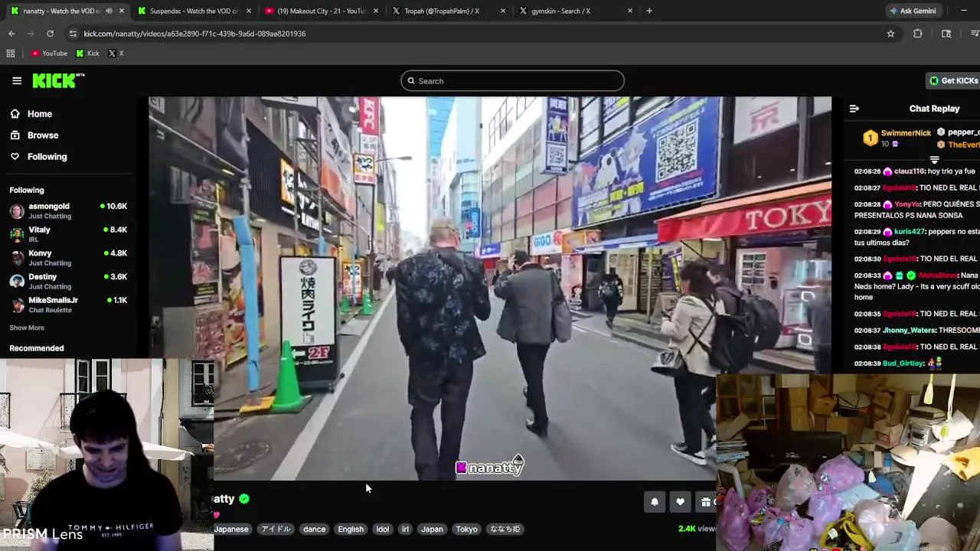The height and width of the screenshot is (551, 980).
Task: Click username kuris427 in chat
Action: tap(910, 231)
